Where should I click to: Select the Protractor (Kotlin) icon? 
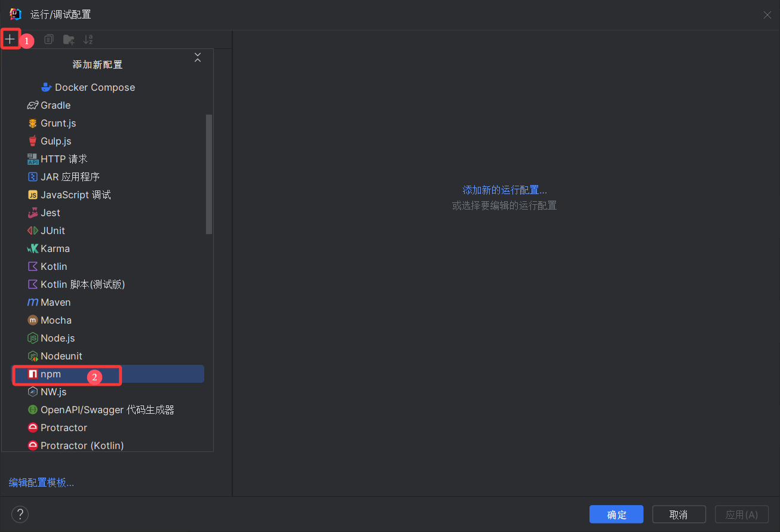(x=33, y=445)
